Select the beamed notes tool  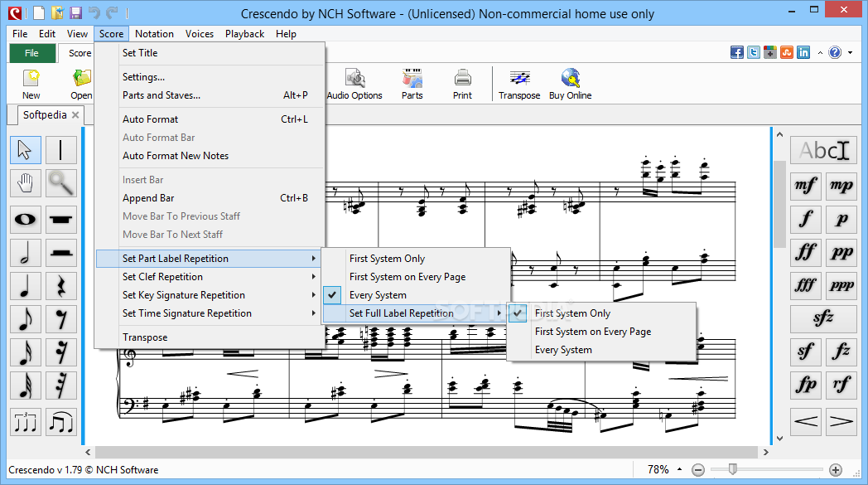61,422
